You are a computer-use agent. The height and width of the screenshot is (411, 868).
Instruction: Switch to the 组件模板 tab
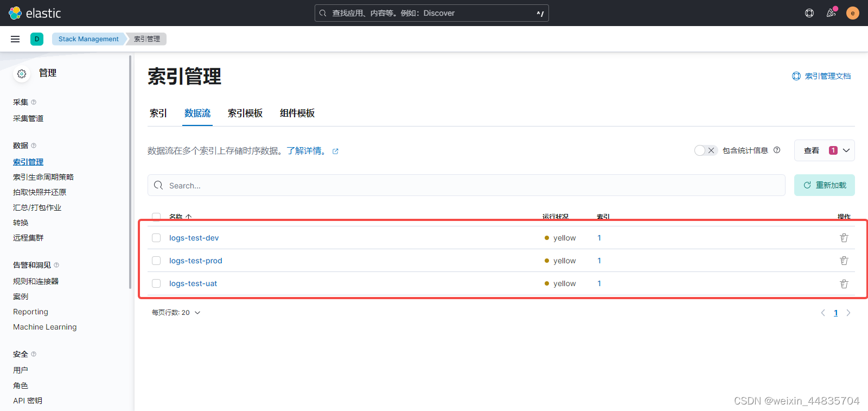click(x=297, y=113)
